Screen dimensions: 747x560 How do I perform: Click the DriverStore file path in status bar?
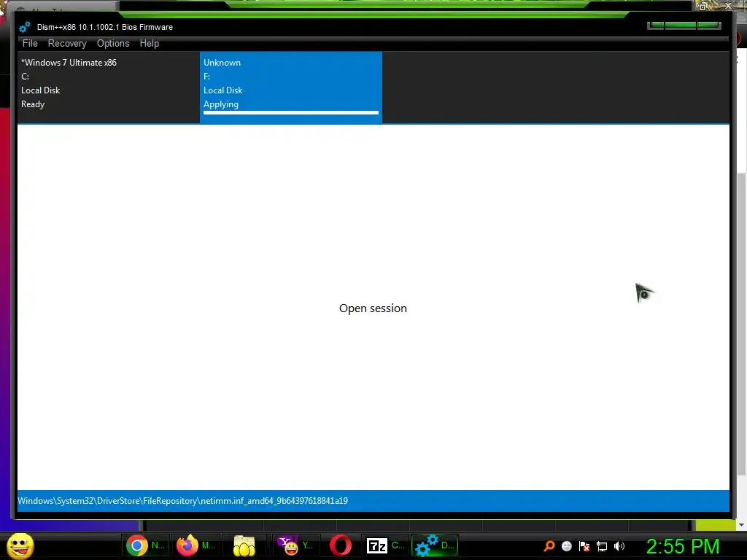pyautogui.click(x=182, y=501)
